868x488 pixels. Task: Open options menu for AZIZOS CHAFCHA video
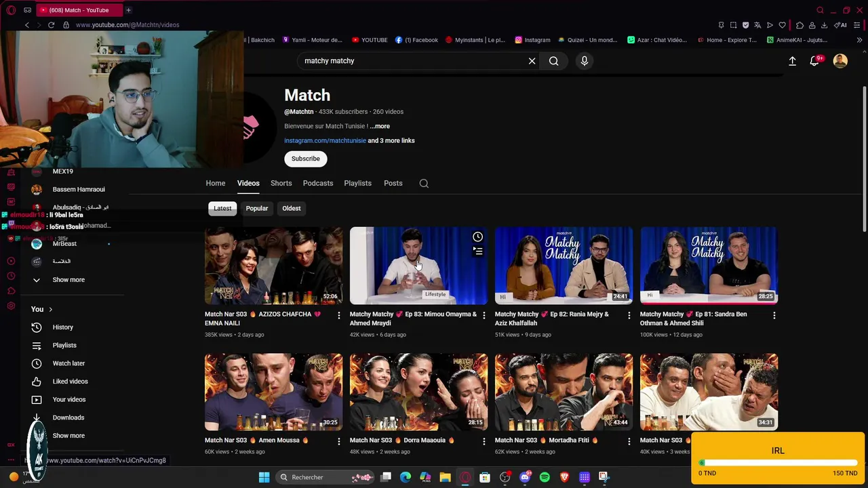339,315
